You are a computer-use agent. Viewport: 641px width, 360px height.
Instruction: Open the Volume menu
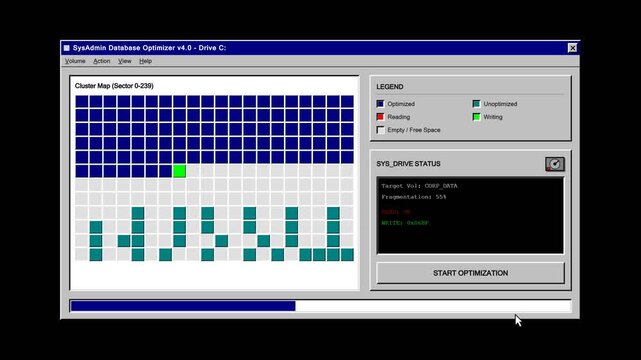(75, 61)
